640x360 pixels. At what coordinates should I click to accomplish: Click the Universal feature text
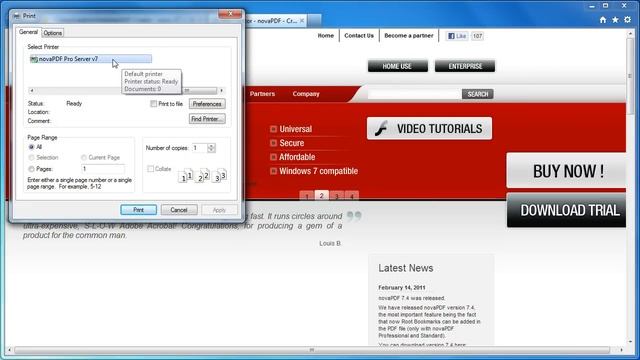[x=296, y=129]
